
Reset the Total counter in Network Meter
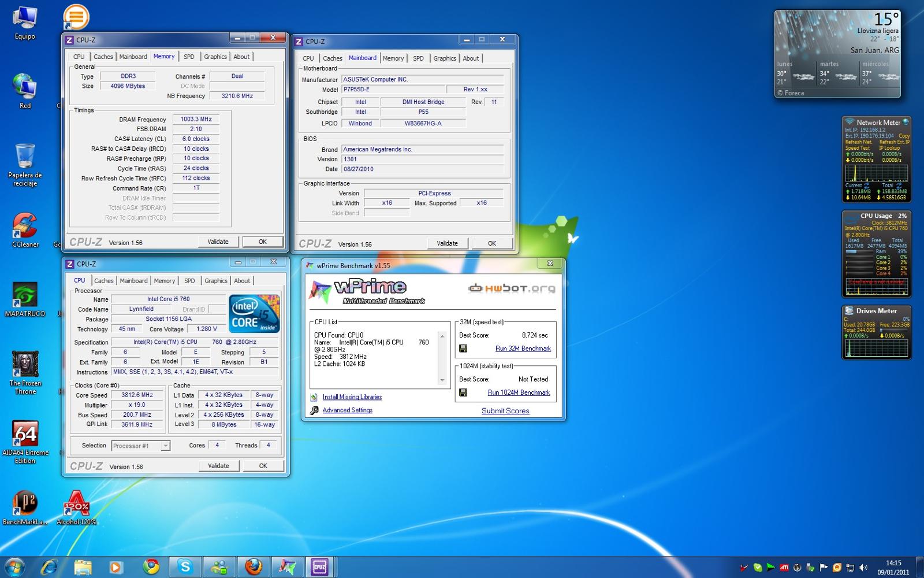899,186
